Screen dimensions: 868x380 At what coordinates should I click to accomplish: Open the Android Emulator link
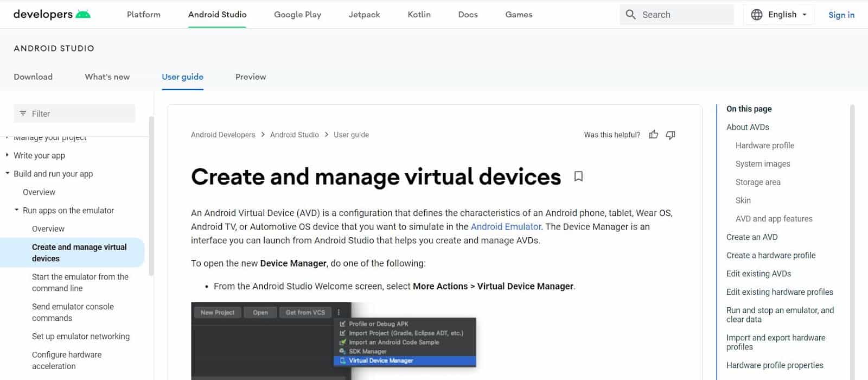506,227
